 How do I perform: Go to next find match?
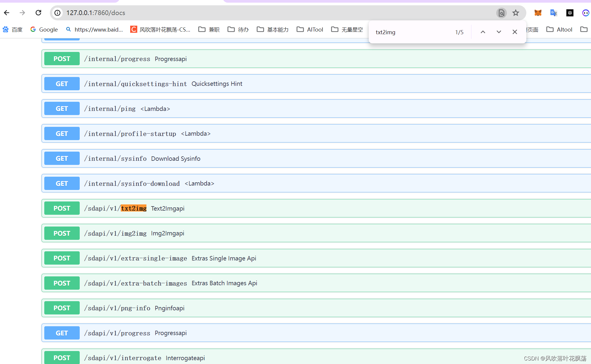(499, 32)
